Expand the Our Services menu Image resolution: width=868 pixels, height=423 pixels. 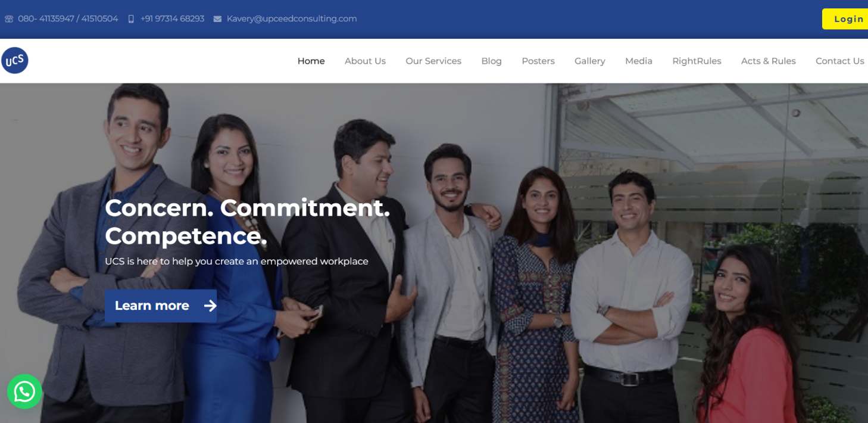point(433,61)
